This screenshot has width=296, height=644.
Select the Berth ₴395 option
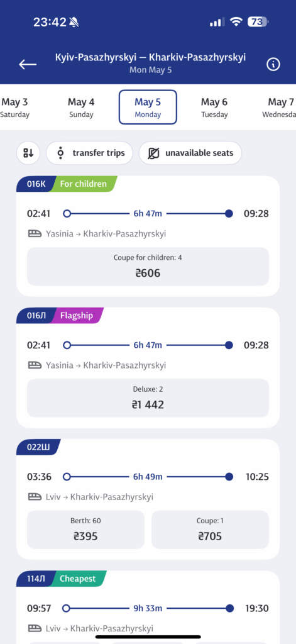tap(86, 530)
